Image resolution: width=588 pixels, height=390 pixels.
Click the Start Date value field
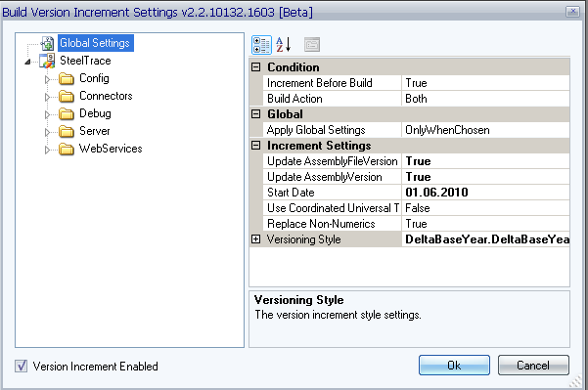click(x=485, y=193)
